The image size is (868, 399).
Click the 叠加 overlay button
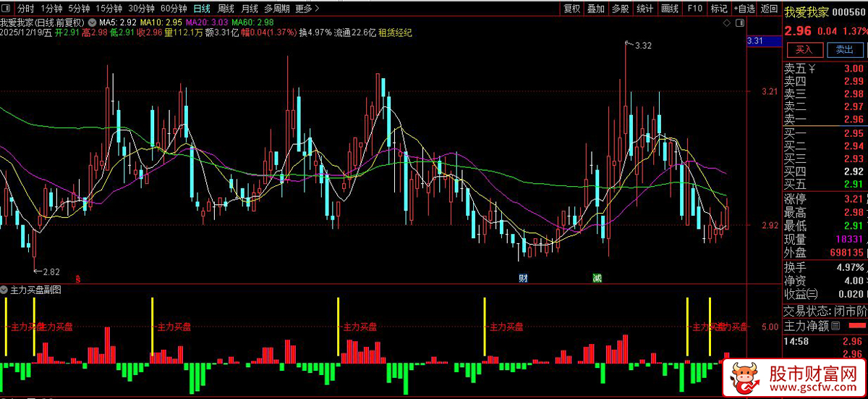tap(596, 9)
